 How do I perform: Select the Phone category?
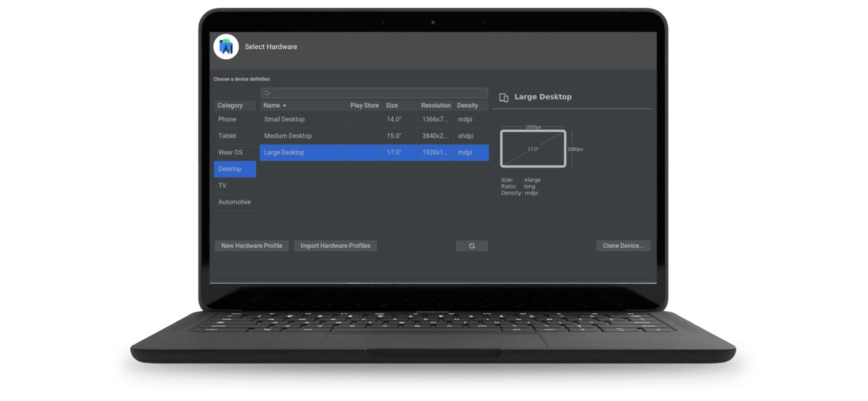click(x=227, y=119)
